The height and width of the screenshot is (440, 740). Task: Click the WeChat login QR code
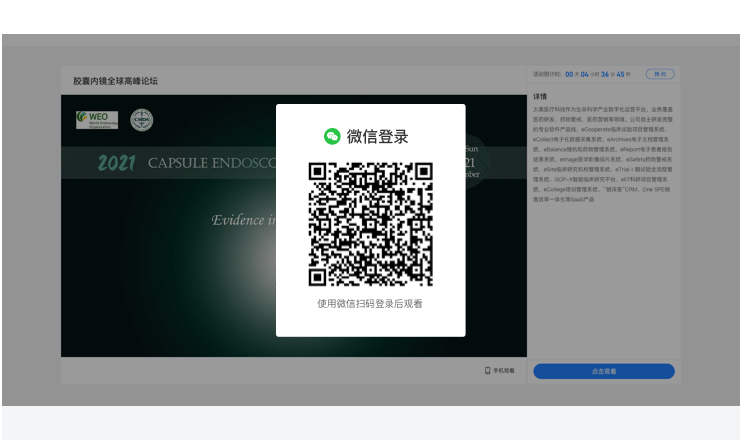click(370, 224)
